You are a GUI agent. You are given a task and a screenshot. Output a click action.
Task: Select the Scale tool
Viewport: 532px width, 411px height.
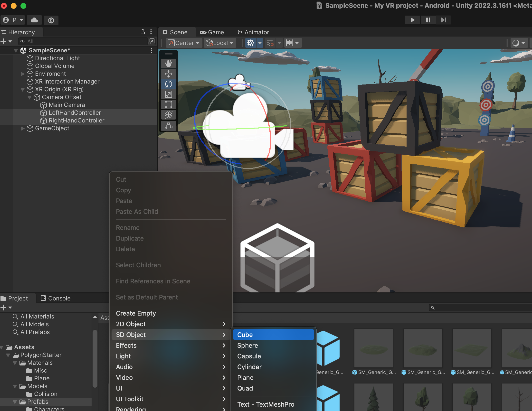click(x=168, y=94)
